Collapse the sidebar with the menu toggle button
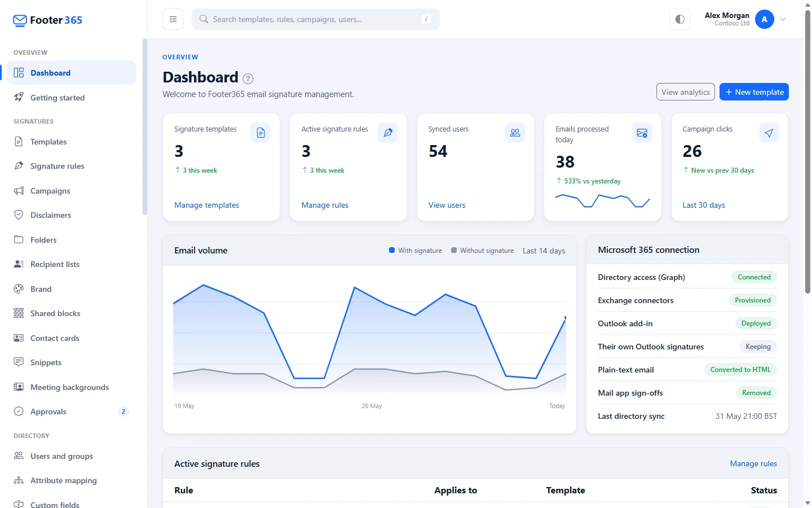The width and height of the screenshot is (812, 508). tap(173, 19)
